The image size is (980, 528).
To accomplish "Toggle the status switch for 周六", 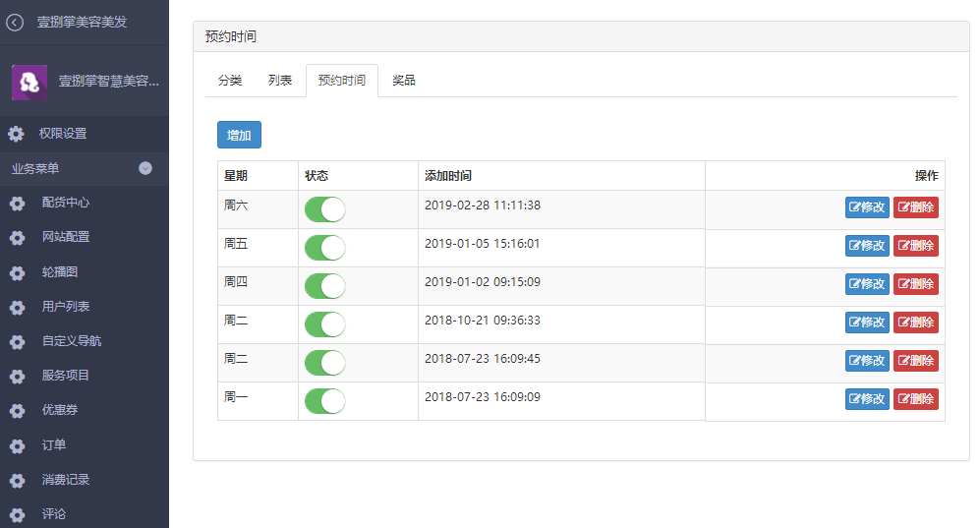I will coord(325,209).
